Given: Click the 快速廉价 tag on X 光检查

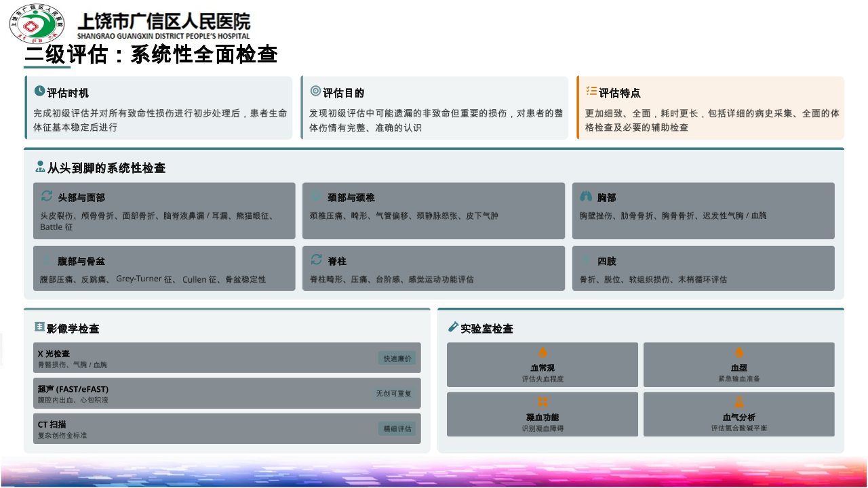Looking at the screenshot, I should (397, 359).
